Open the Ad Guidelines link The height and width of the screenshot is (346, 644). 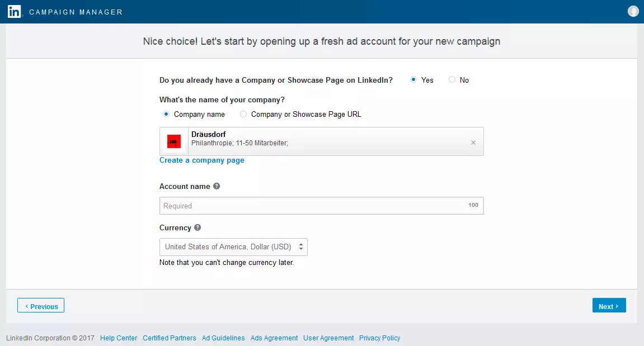[x=223, y=338]
